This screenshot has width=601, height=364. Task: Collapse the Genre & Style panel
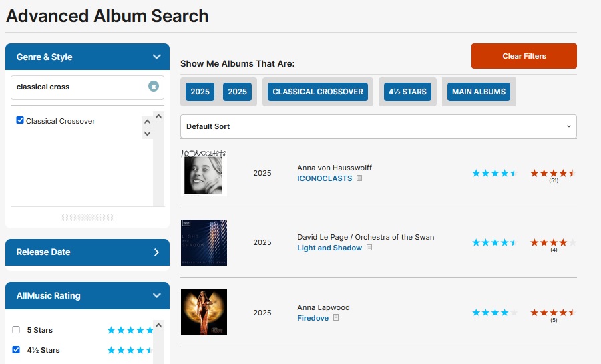click(x=156, y=57)
